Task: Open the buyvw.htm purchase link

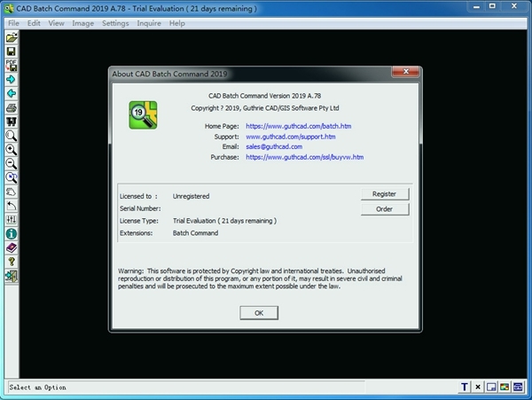Action: coord(305,157)
